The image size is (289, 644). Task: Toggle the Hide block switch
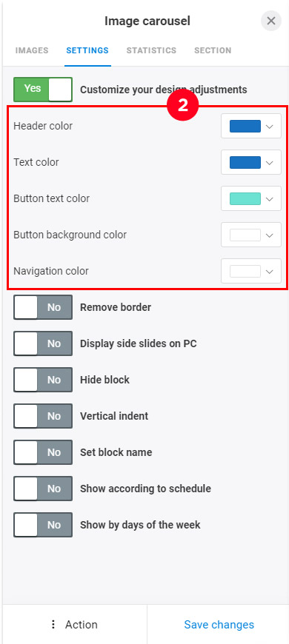coord(43,380)
